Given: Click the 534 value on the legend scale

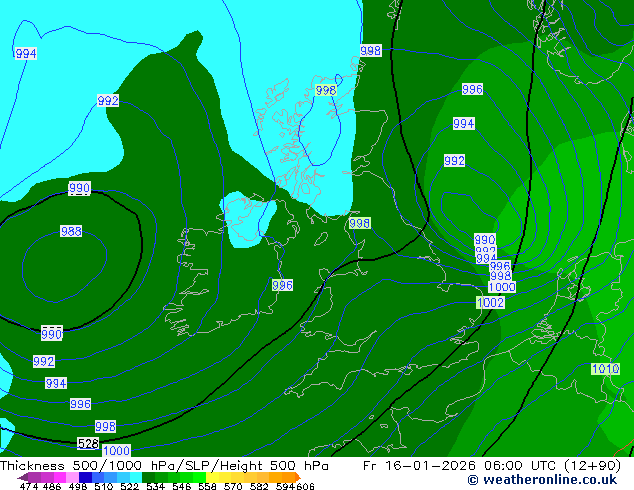Looking at the screenshot, I should coord(155,486).
